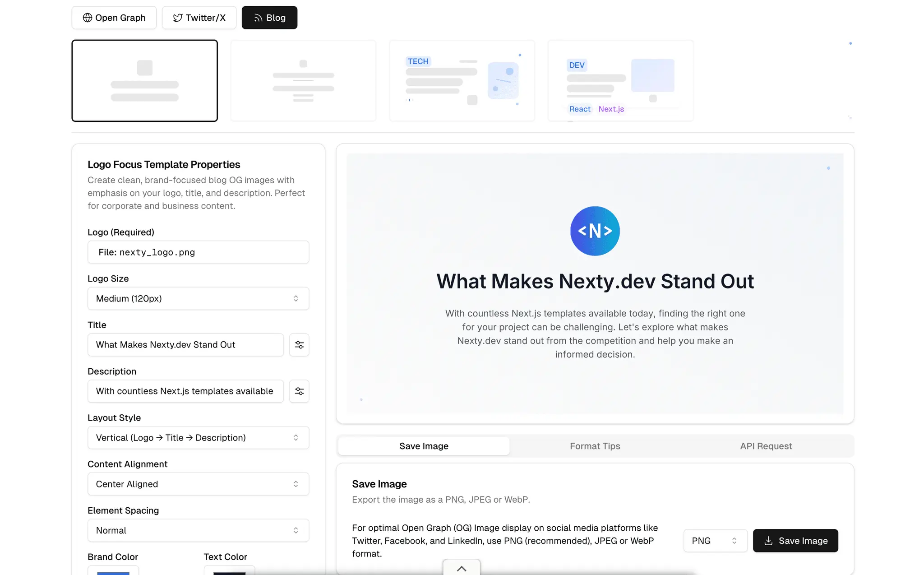Viewport: 924px width, 575px height.
Task: Open the Save Image tab
Action: point(424,446)
